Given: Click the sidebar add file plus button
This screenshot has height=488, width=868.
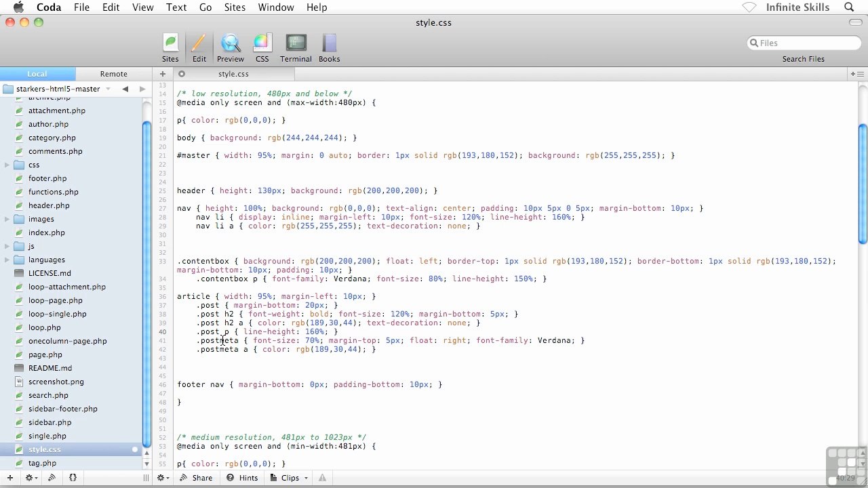Looking at the screenshot, I should 9,478.
